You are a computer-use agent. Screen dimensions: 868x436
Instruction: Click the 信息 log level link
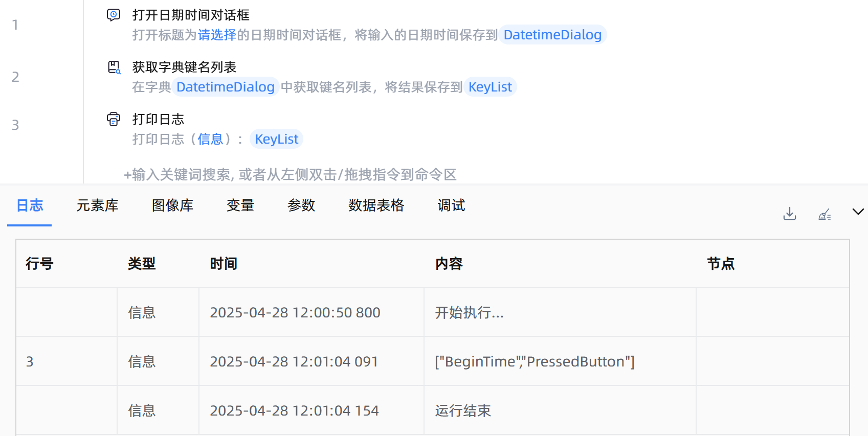coord(210,139)
